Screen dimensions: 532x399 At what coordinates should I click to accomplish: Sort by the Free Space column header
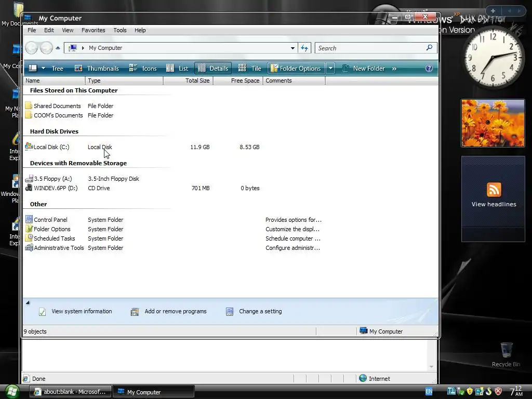pyautogui.click(x=238, y=81)
